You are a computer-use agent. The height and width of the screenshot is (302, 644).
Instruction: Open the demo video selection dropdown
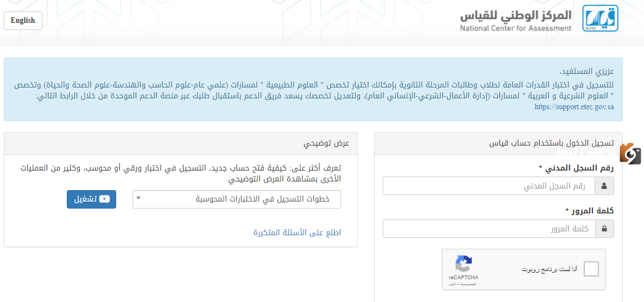237,199
